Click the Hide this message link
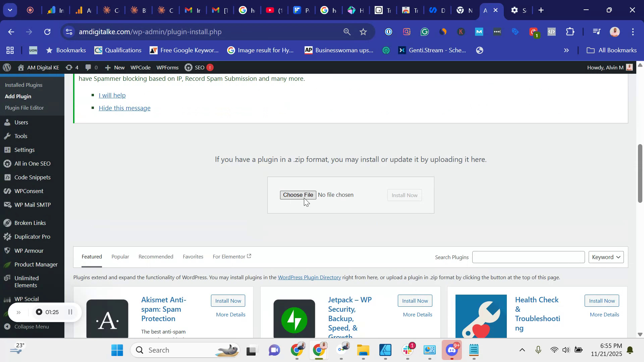 click(x=124, y=108)
